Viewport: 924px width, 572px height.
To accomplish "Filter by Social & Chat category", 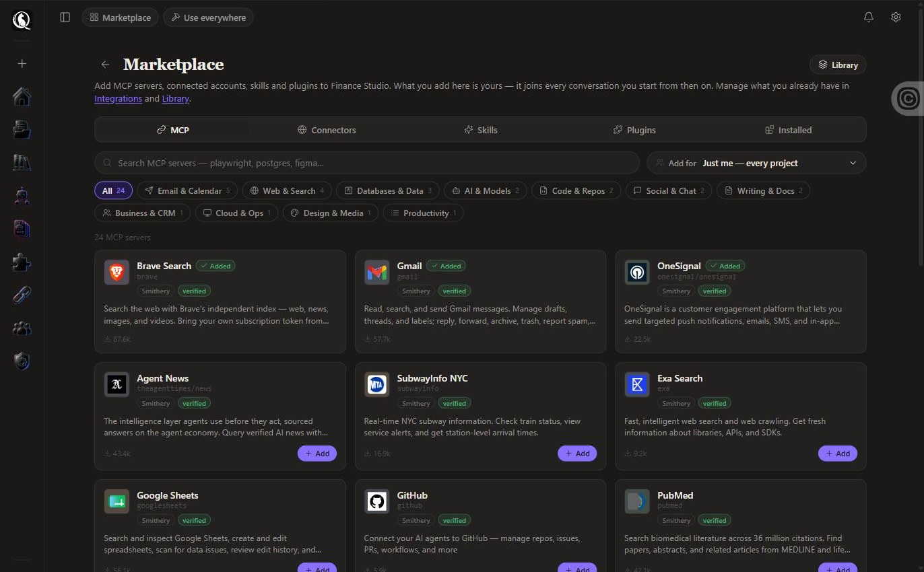I will click(669, 190).
